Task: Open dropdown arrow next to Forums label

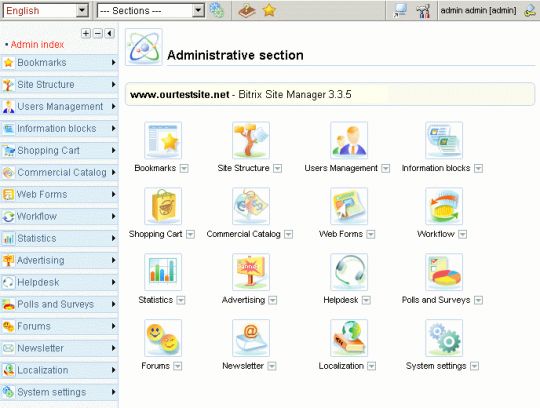Action: coord(177,366)
